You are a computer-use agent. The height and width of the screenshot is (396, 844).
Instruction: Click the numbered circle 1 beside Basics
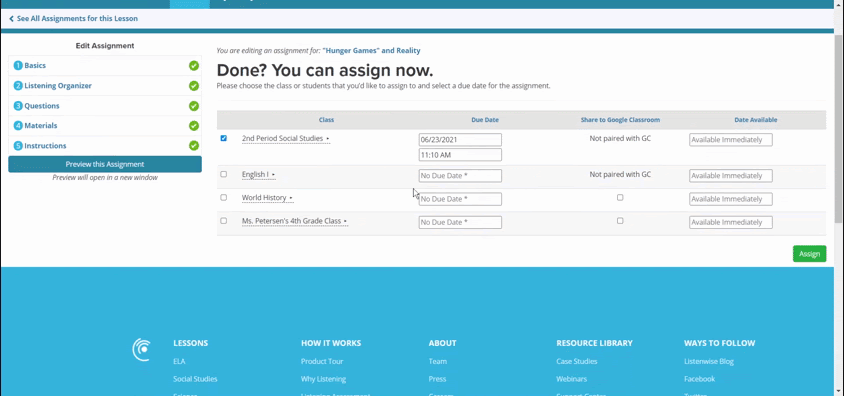(x=18, y=66)
